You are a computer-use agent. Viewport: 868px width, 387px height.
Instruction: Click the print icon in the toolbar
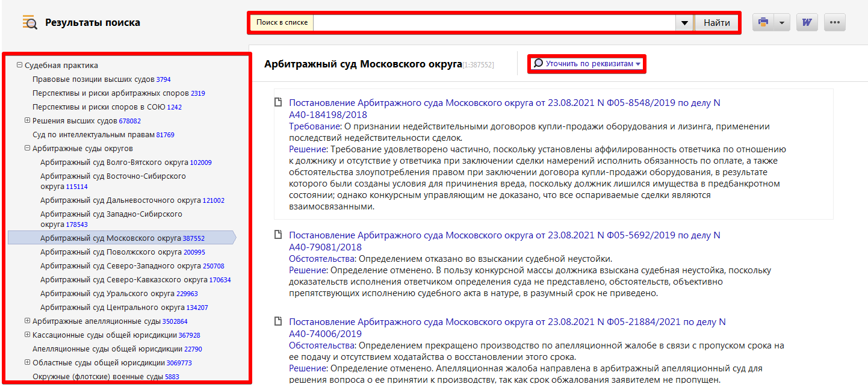tap(763, 22)
